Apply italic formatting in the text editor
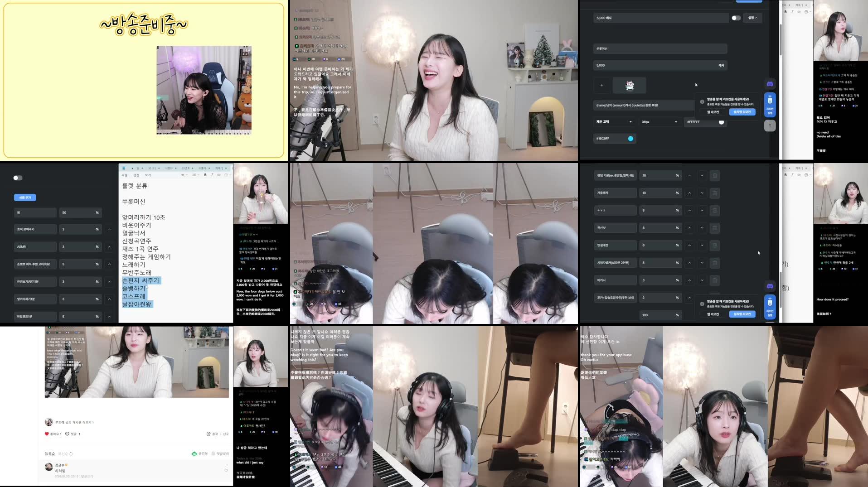 pyautogui.click(x=211, y=175)
